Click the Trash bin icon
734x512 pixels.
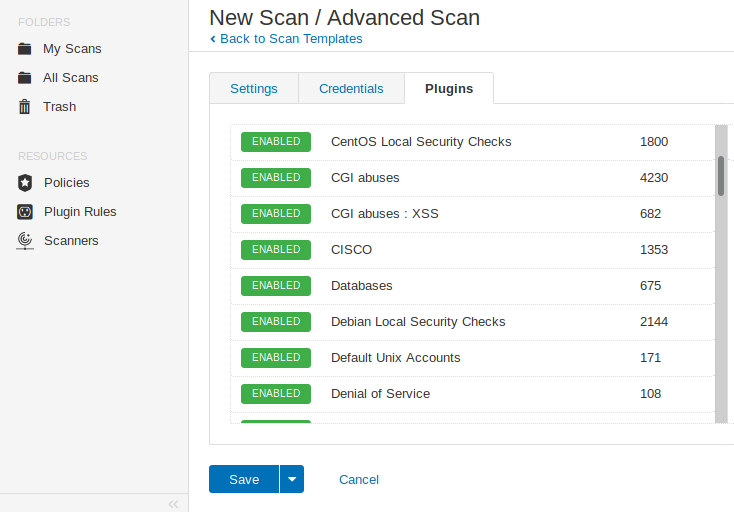click(25, 106)
